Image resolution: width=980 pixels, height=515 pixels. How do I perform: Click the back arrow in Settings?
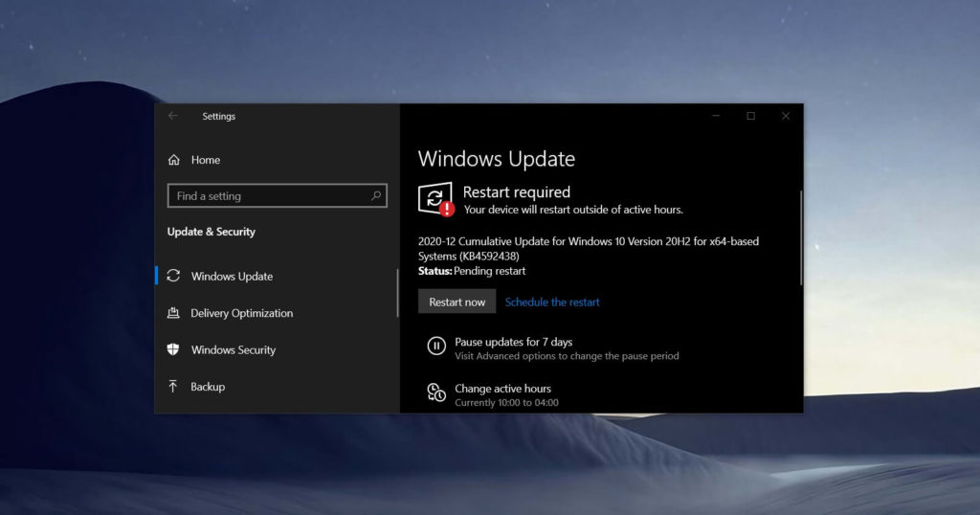click(173, 116)
